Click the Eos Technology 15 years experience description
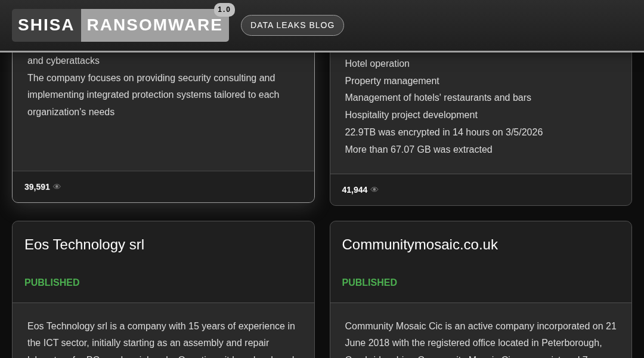This screenshot has height=358, width=644. pos(161,326)
